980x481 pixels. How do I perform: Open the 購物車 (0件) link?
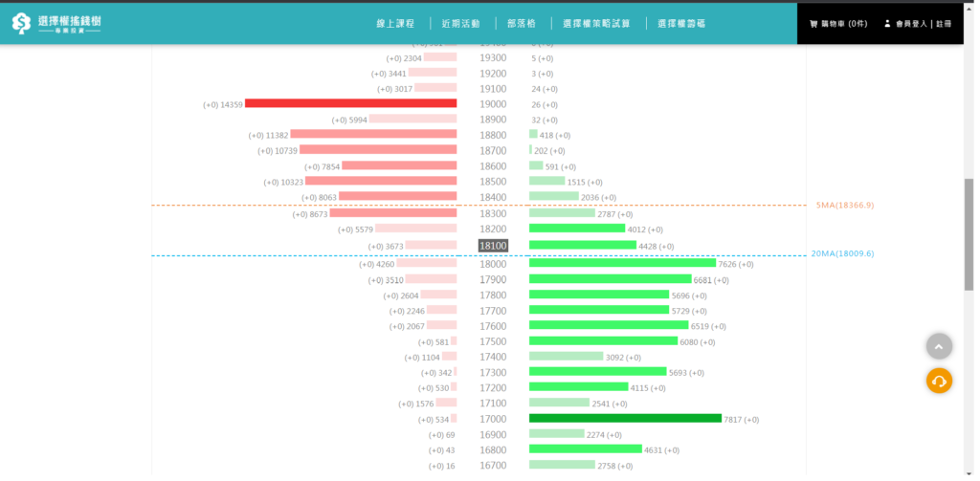[x=844, y=24]
